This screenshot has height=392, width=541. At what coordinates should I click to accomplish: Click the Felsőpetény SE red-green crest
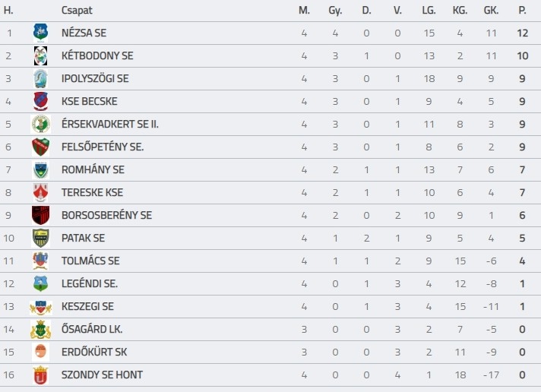tap(41, 147)
